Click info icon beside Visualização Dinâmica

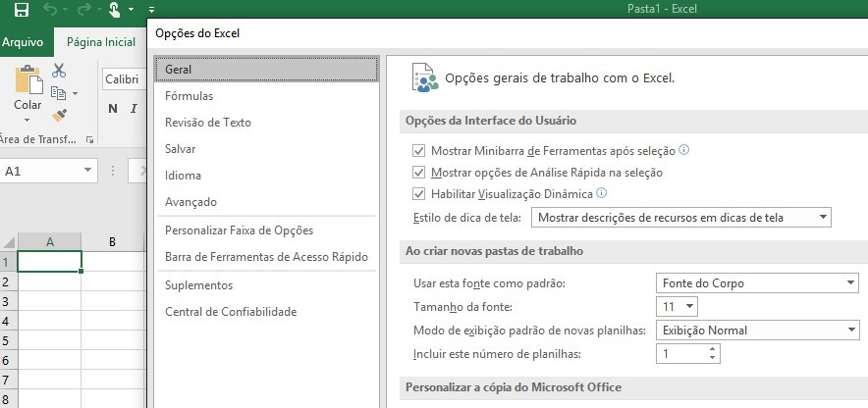pos(602,193)
